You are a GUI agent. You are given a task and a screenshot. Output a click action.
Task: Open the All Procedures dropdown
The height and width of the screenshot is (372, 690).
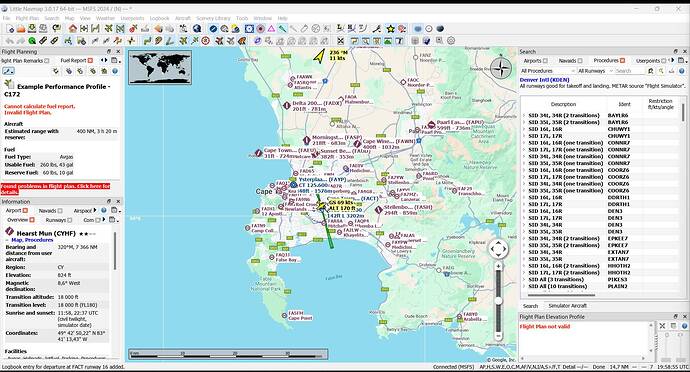tap(547, 71)
